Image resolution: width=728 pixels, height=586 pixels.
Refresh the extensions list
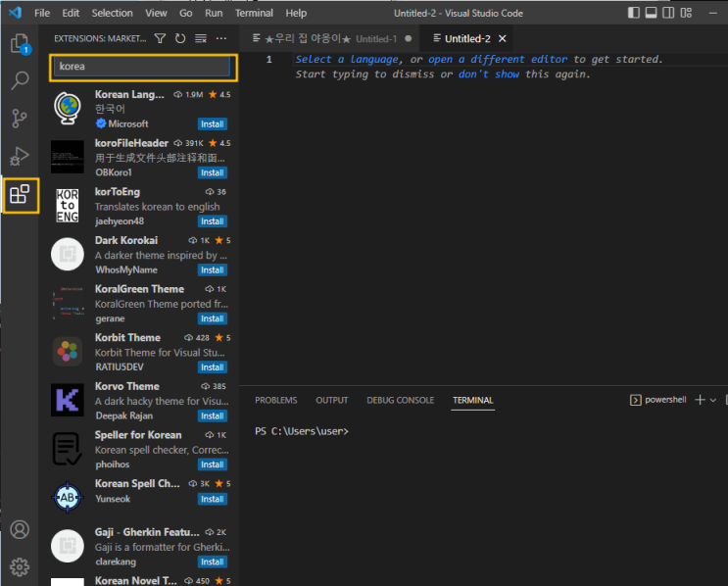tap(180, 38)
